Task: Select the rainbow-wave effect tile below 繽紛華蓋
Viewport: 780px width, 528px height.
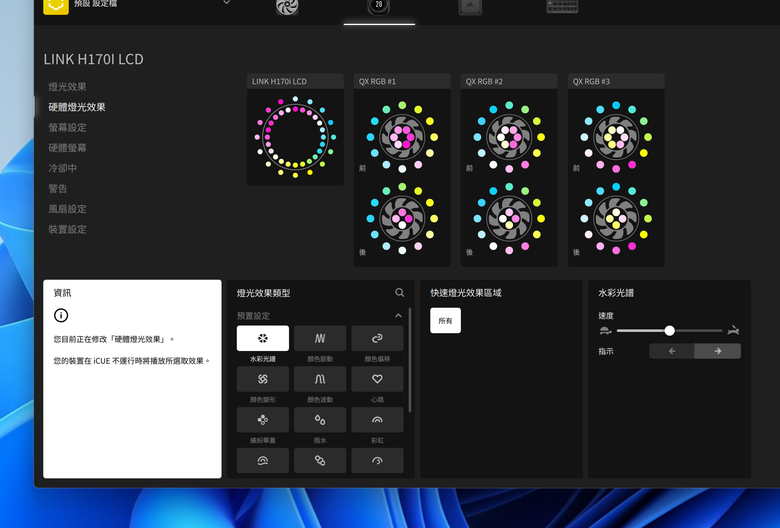Action: (x=263, y=460)
